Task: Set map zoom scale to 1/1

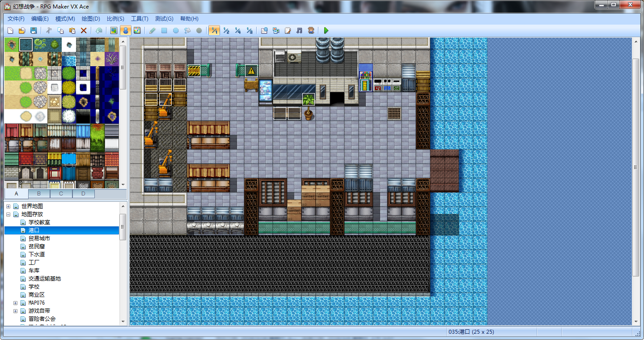Action: click(214, 30)
